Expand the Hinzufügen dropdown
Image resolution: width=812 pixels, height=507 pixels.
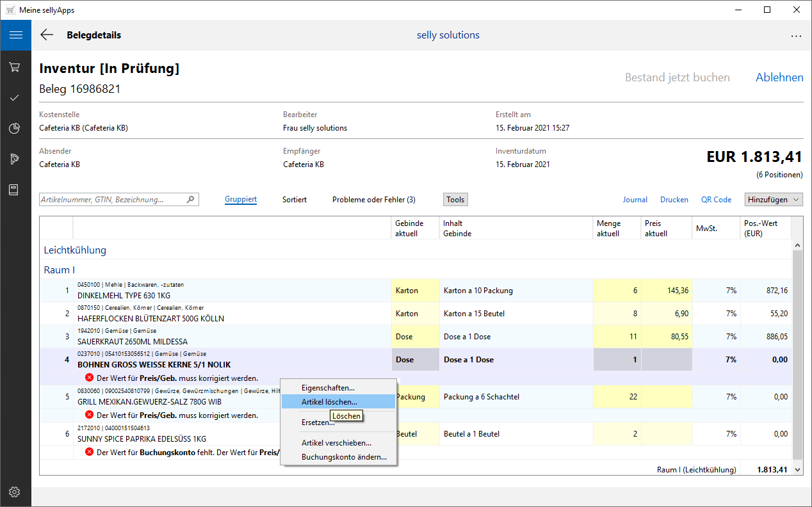click(774, 200)
